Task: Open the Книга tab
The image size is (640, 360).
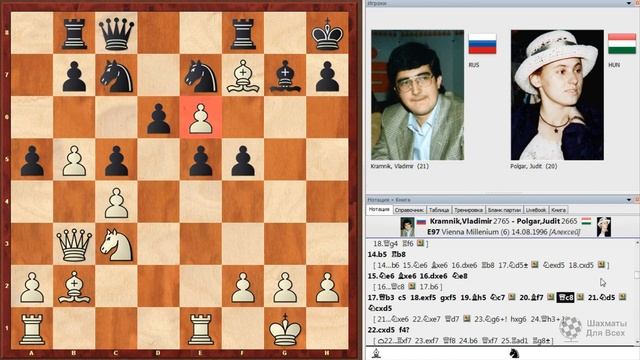Action: (558, 210)
